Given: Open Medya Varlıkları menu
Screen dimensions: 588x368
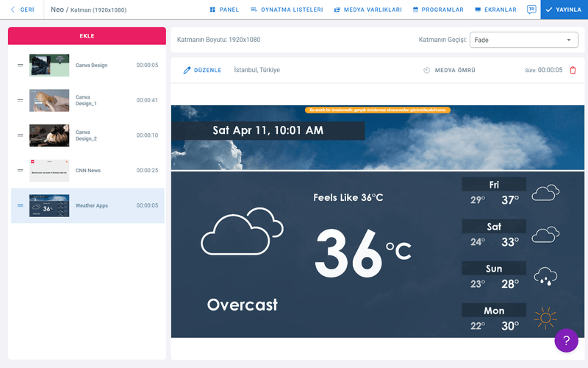Looking at the screenshot, I should (x=368, y=10).
